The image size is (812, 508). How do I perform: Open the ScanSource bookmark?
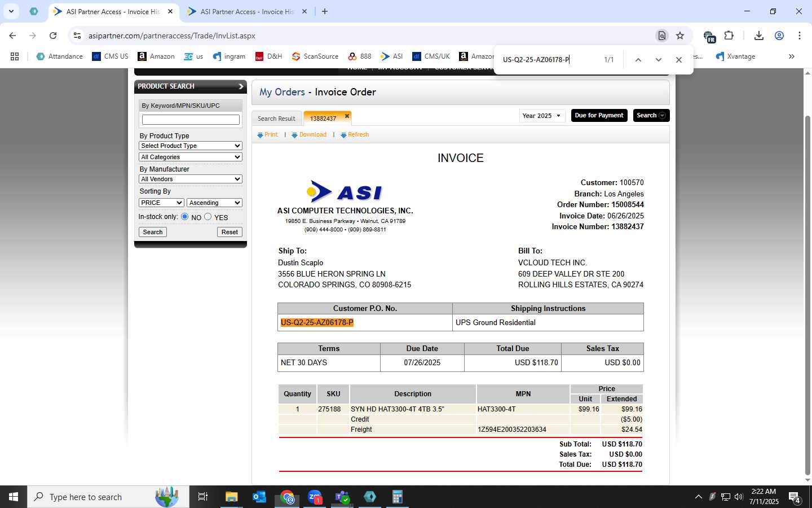(x=315, y=56)
